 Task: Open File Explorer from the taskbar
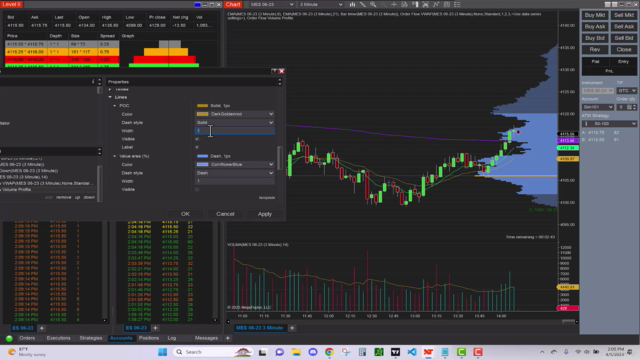[296, 352]
